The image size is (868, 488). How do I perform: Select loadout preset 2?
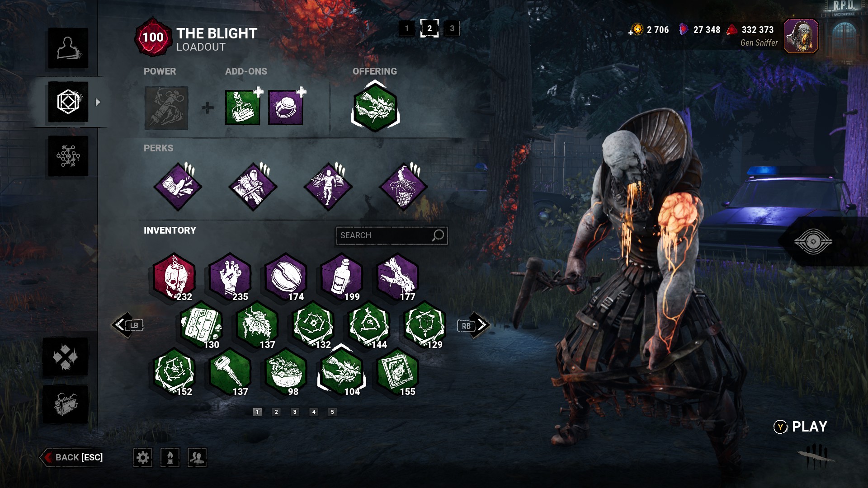(x=429, y=28)
